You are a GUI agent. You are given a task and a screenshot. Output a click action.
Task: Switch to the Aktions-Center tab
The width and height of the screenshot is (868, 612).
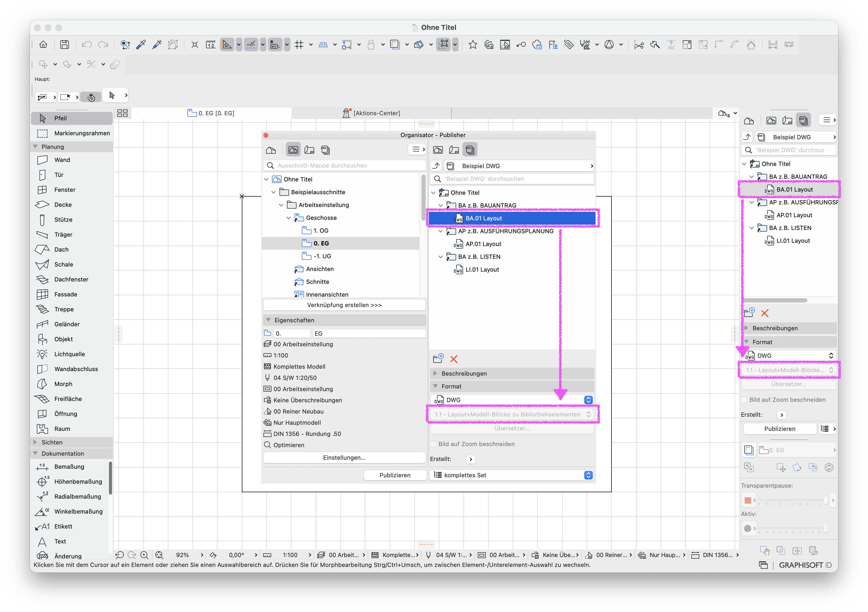pyautogui.click(x=371, y=113)
